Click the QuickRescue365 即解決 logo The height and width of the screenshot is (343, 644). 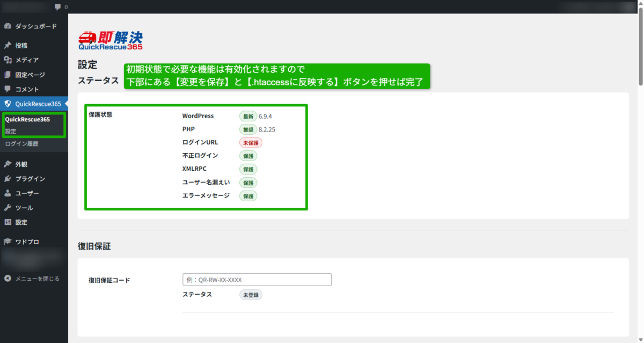(111, 40)
